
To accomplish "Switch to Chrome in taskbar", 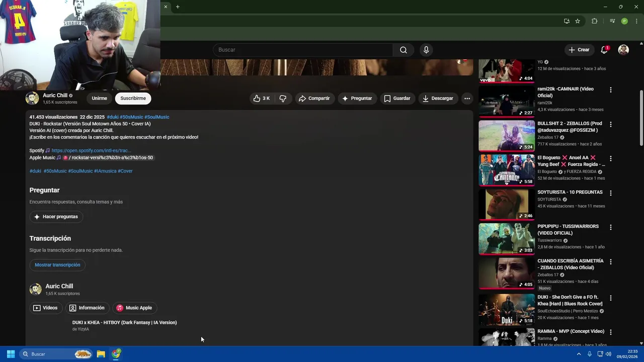I will click(x=116, y=354).
